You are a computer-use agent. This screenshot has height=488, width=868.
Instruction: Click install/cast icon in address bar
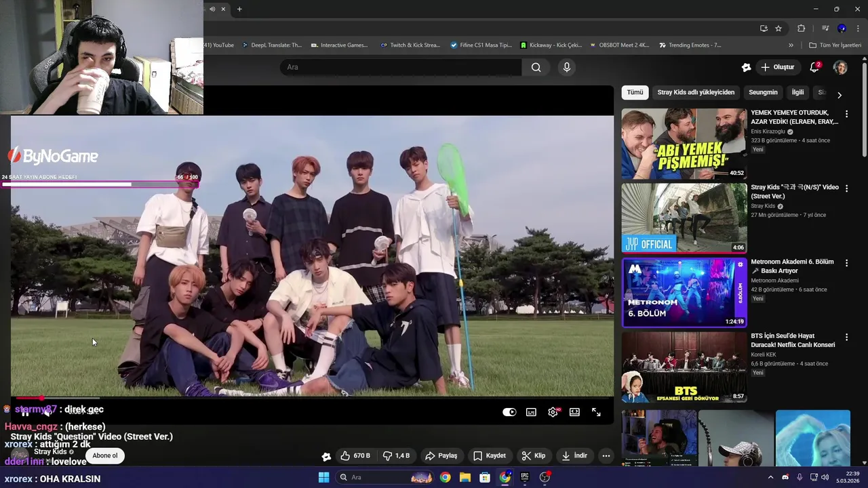pyautogui.click(x=764, y=28)
